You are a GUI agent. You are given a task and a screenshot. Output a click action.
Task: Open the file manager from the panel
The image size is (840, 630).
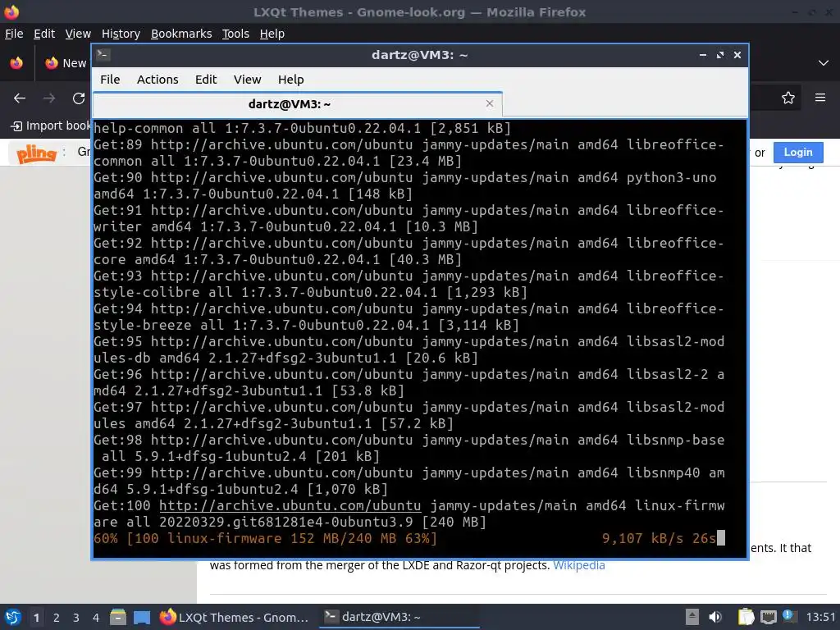point(118,617)
